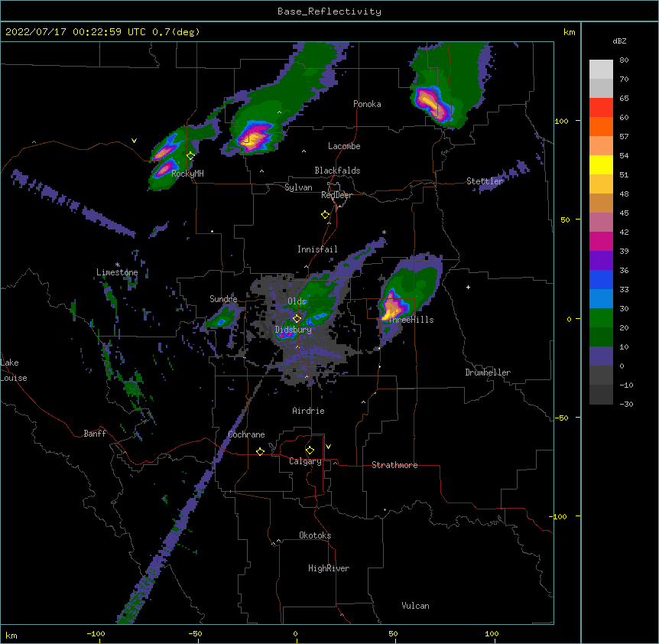
Task: Click the diamond marker beside RockyMH
Action: (190, 156)
